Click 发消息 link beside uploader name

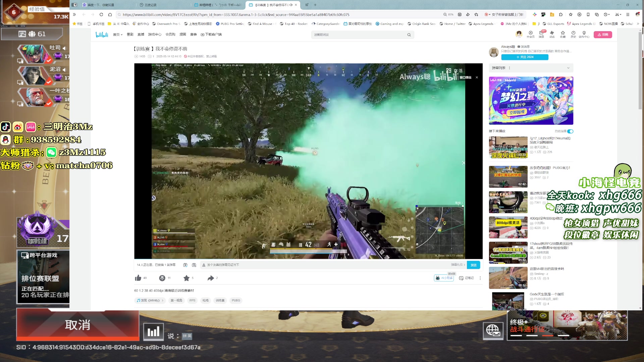pyautogui.click(x=524, y=47)
